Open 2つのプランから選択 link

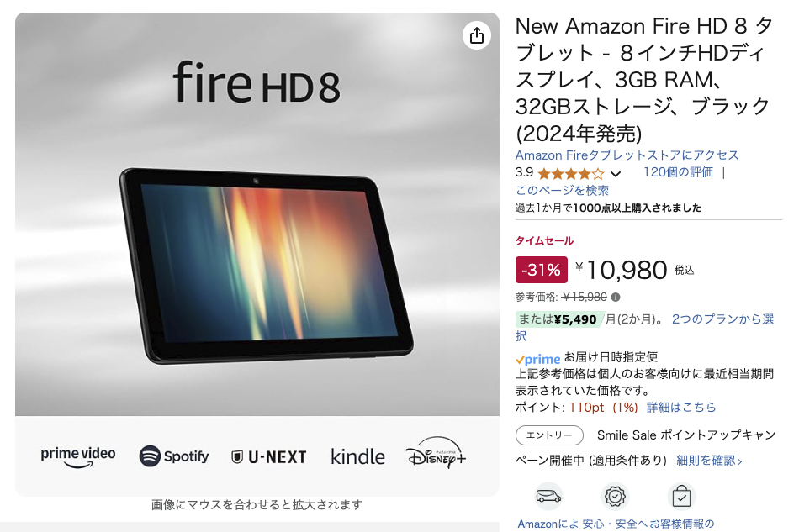tap(644, 327)
